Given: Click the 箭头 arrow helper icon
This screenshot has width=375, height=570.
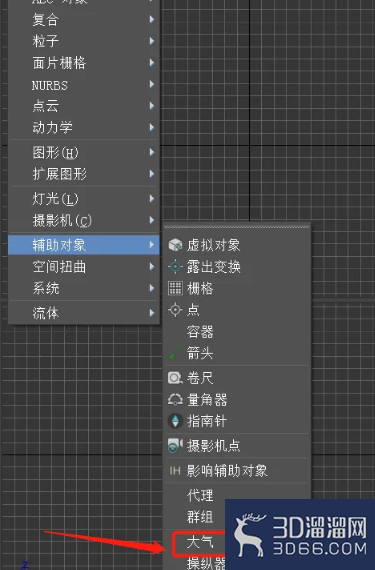Looking at the screenshot, I should pyautogui.click(x=175, y=353).
